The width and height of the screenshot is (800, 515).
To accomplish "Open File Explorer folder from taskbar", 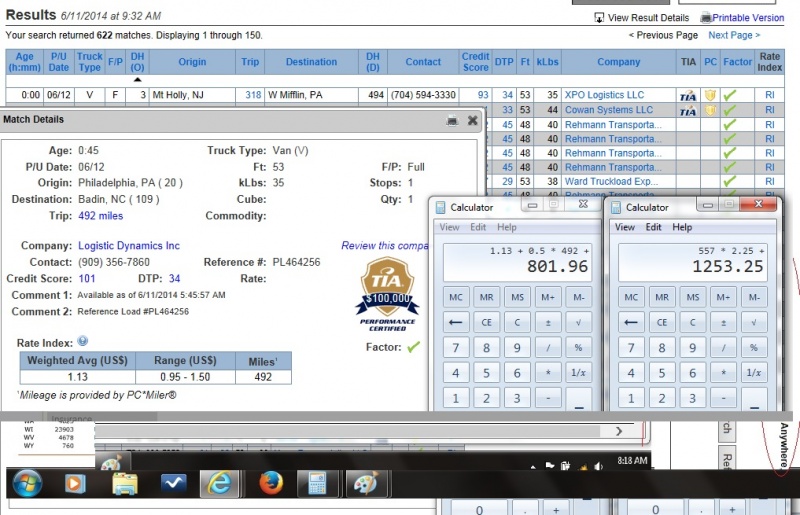I will [125, 484].
